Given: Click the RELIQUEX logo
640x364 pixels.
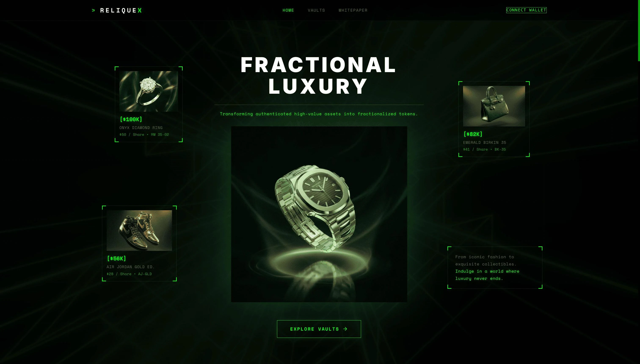Looking at the screenshot, I should coord(117,10).
